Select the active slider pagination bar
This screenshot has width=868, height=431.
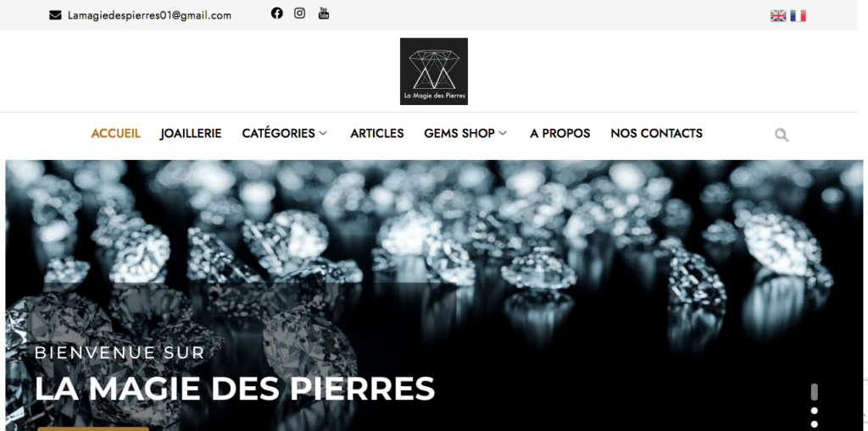[x=815, y=392]
